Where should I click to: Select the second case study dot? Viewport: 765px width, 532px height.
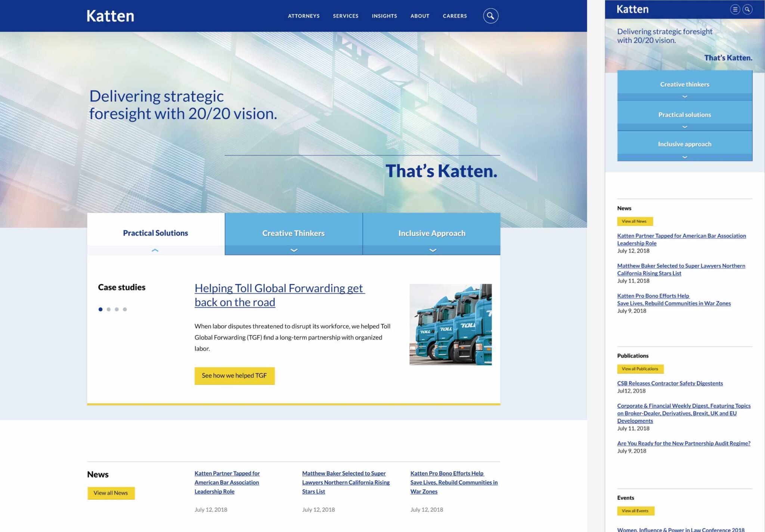(108, 309)
